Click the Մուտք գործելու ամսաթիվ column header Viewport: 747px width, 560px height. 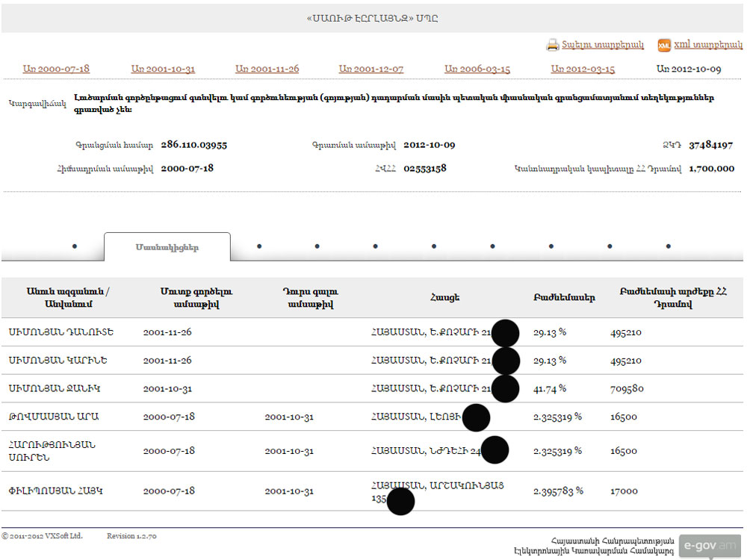click(x=196, y=298)
